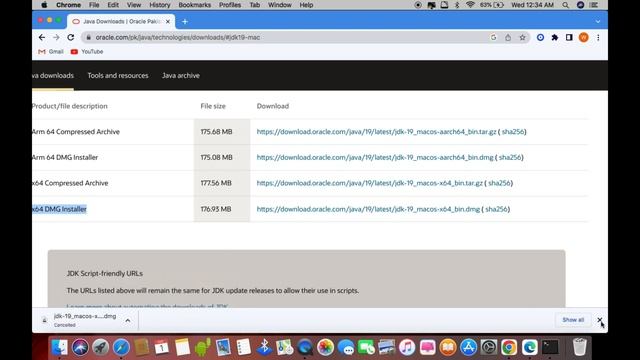Open Safari from the dock
The width and height of the screenshot is (640, 360).
point(121,347)
